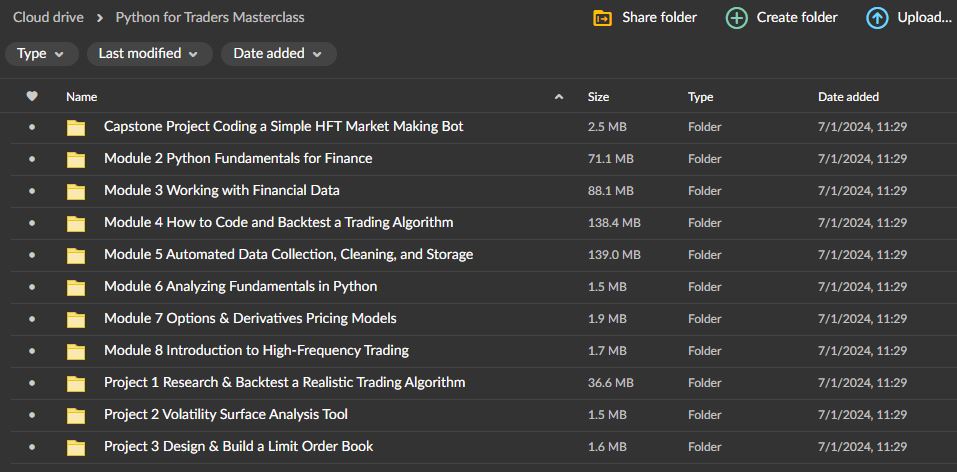Open the Type filter dropdown
957x472 pixels.
[x=41, y=54]
